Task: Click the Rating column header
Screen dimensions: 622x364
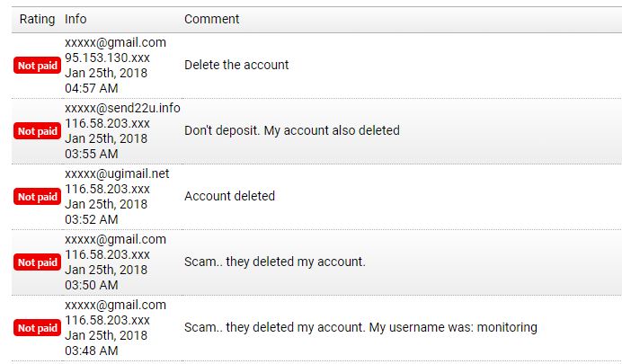Action: tap(37, 19)
